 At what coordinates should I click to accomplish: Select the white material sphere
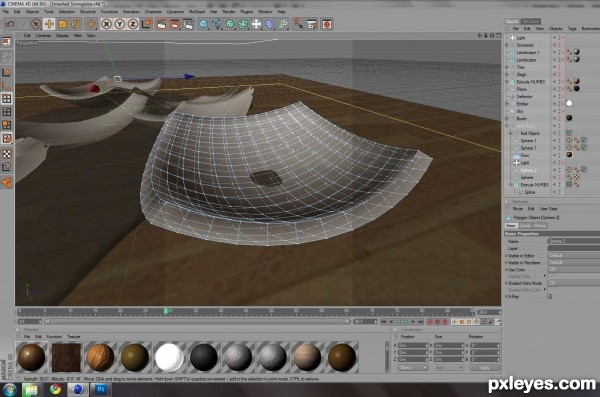point(170,357)
